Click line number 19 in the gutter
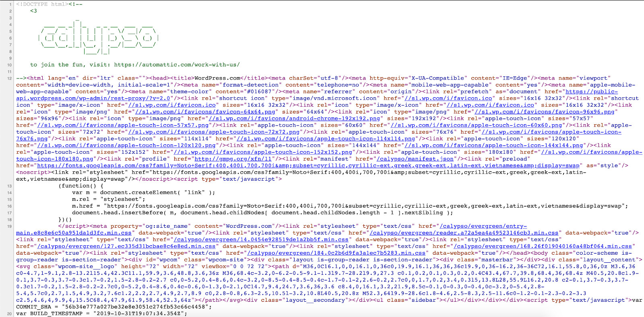Viewport: 644px width, 317px height. 9,226
